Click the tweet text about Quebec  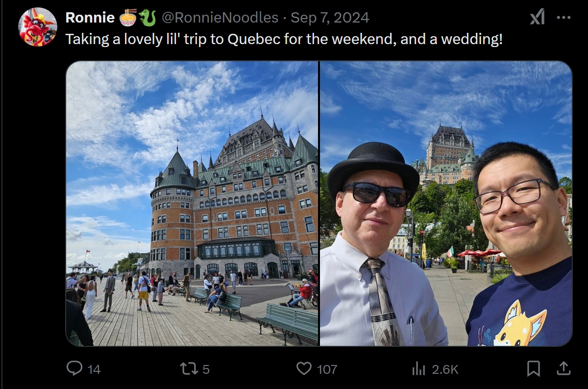(x=284, y=39)
